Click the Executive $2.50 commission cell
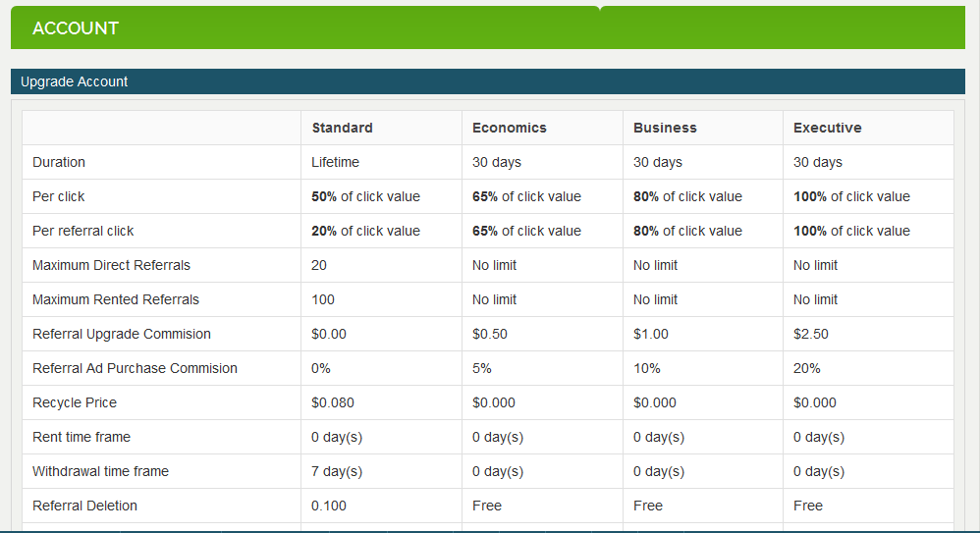This screenshot has height=533, width=980. (x=811, y=334)
